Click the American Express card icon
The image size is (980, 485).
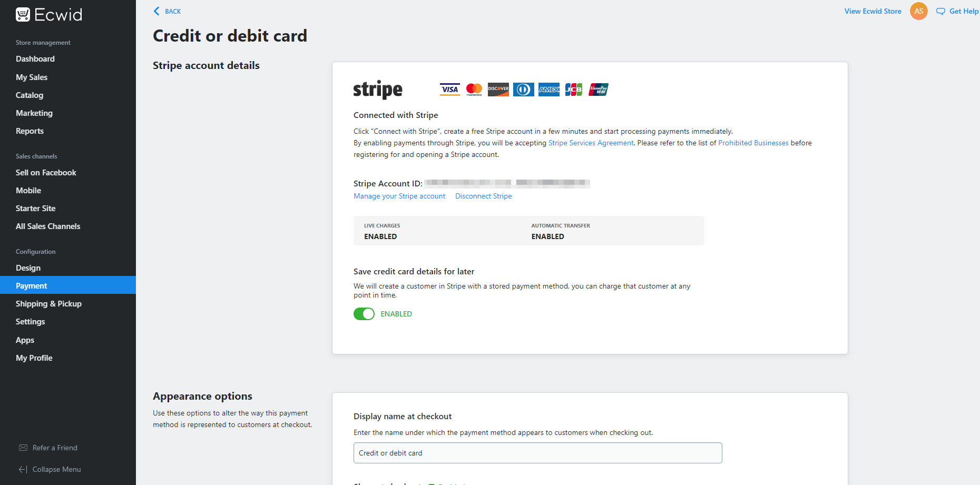click(548, 90)
